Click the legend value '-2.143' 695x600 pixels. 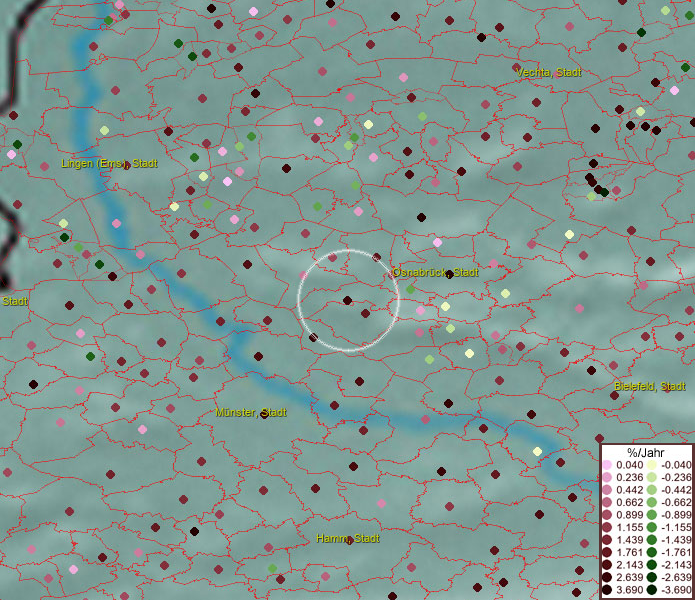click(x=676, y=565)
